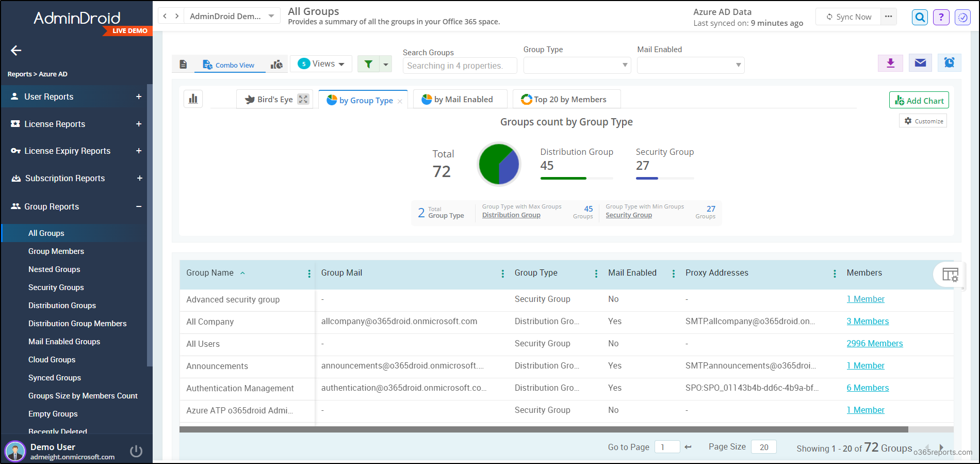Expand User Reports section
980x464 pixels.
point(139,97)
